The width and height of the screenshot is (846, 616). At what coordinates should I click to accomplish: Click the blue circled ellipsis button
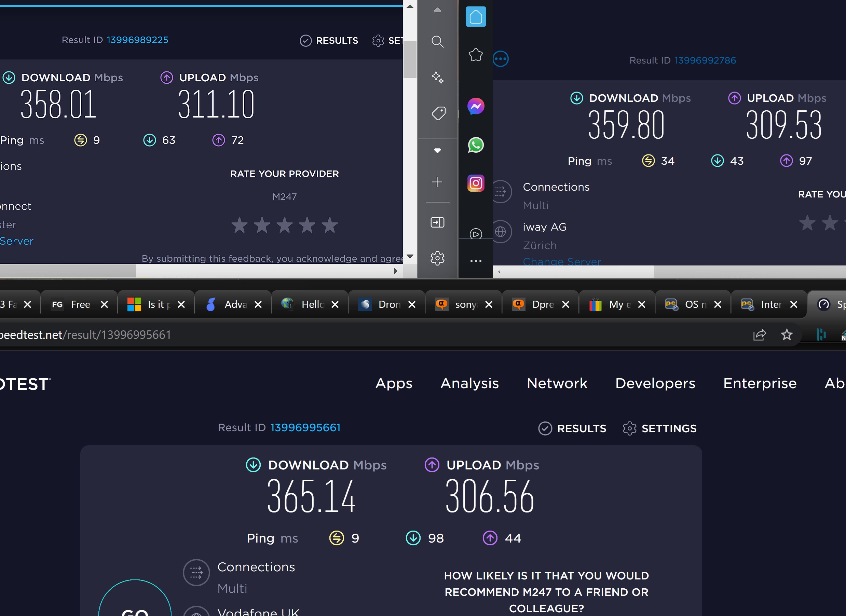point(501,59)
